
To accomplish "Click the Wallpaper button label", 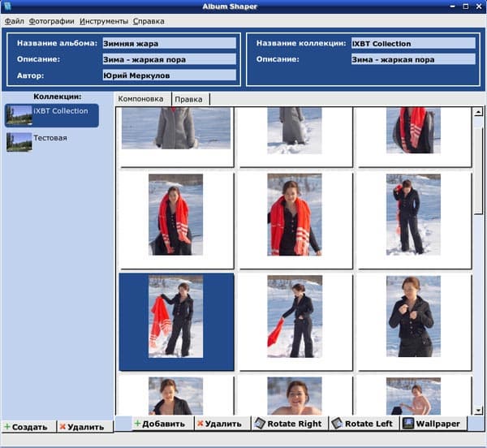I will (438, 424).
